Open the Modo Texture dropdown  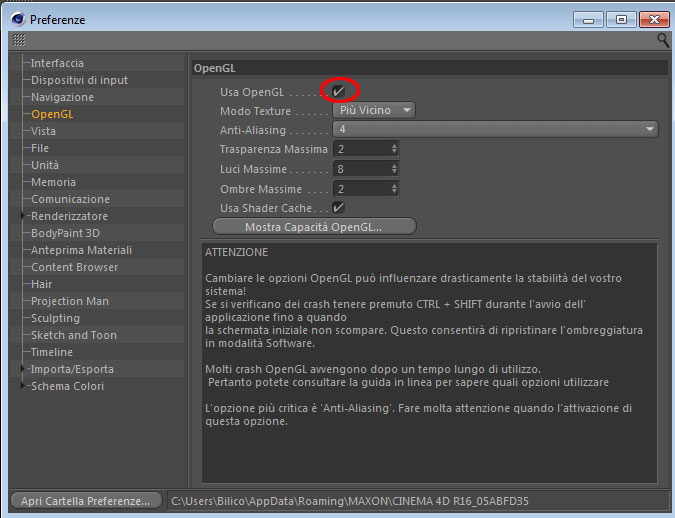click(374, 110)
